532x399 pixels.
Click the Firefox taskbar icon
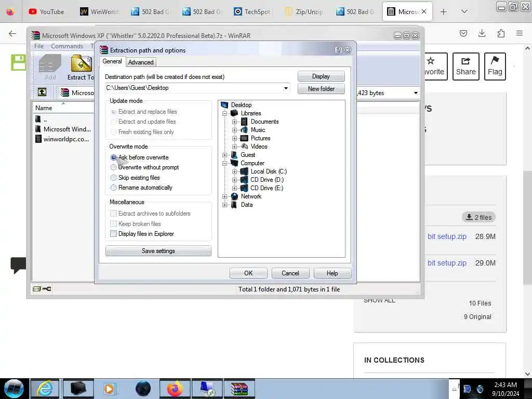(x=175, y=389)
